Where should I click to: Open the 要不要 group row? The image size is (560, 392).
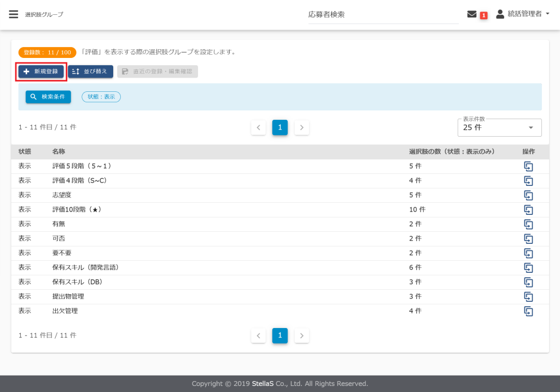pyautogui.click(x=62, y=253)
